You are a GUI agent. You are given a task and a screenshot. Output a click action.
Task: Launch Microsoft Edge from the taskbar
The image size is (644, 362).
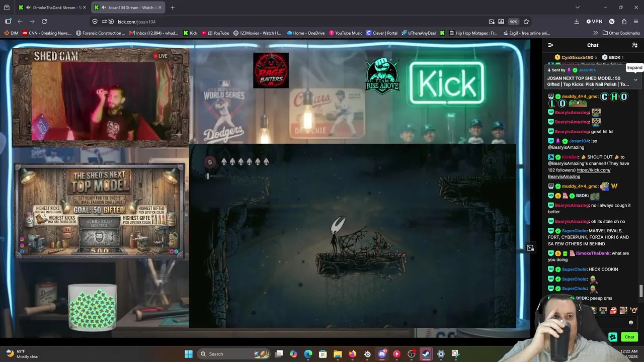(x=308, y=354)
